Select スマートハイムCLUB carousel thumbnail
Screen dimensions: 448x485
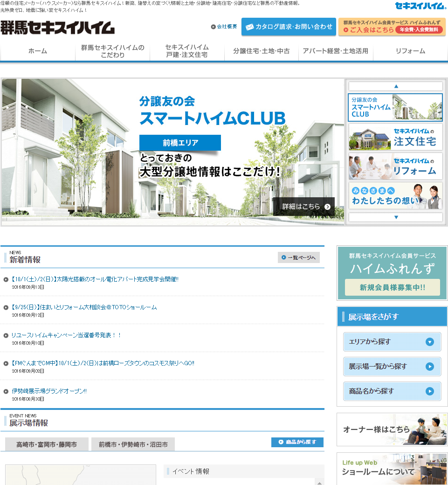395,107
